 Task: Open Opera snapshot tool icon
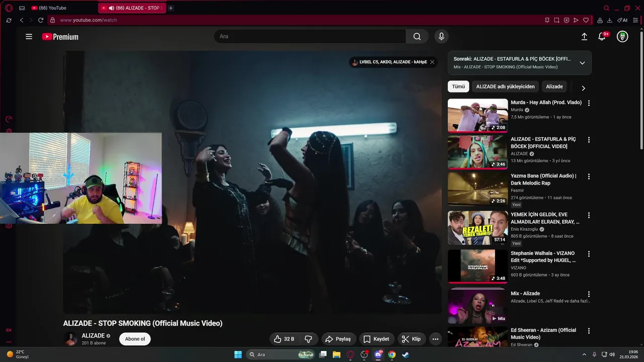click(556, 20)
